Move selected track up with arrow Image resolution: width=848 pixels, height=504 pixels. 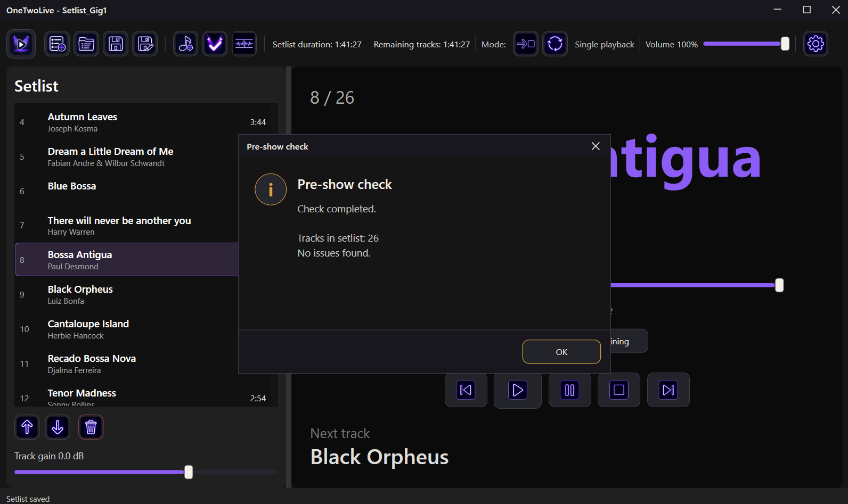[x=27, y=427]
